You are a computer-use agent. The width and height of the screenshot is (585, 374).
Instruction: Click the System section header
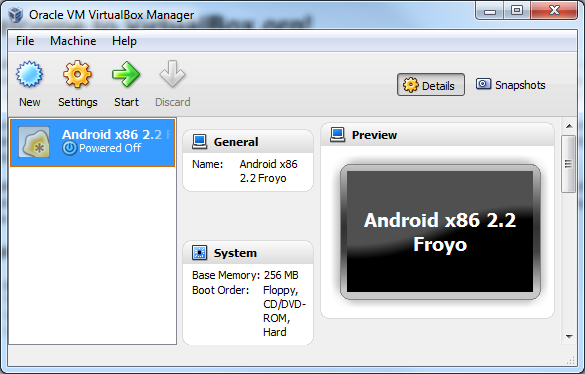point(248,253)
